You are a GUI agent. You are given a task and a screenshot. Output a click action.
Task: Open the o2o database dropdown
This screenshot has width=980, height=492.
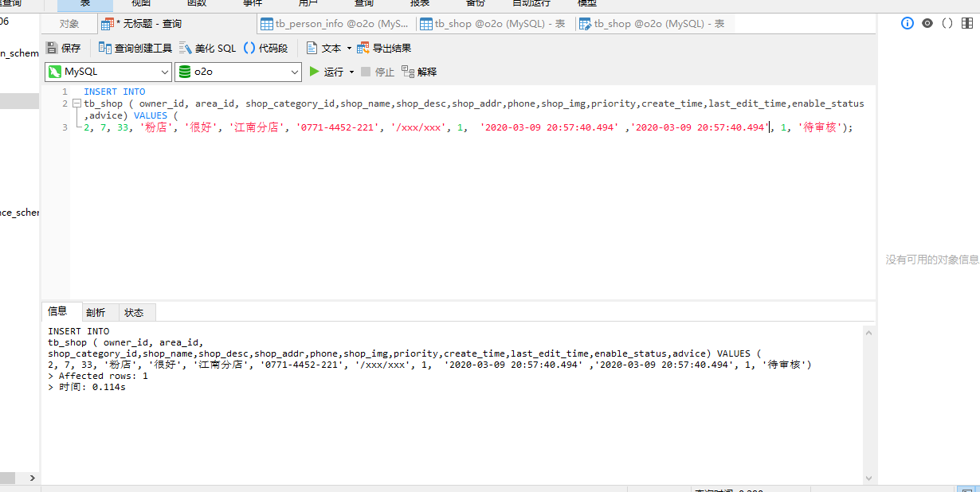click(x=237, y=72)
